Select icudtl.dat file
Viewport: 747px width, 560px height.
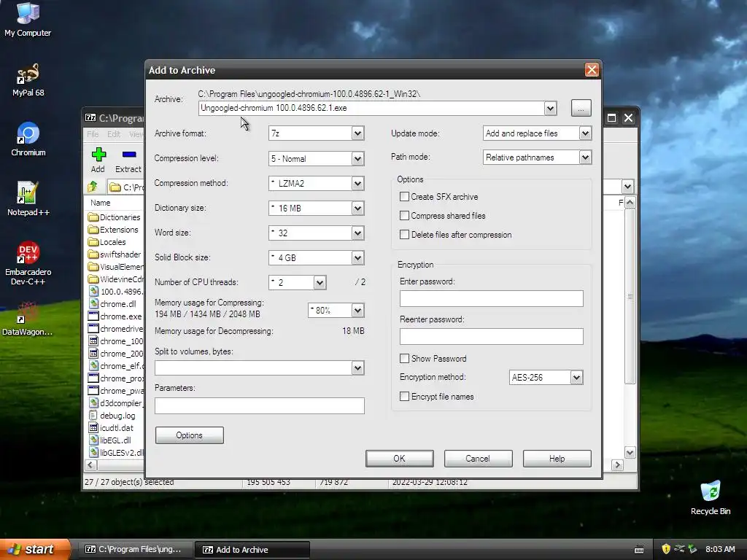[112, 427]
